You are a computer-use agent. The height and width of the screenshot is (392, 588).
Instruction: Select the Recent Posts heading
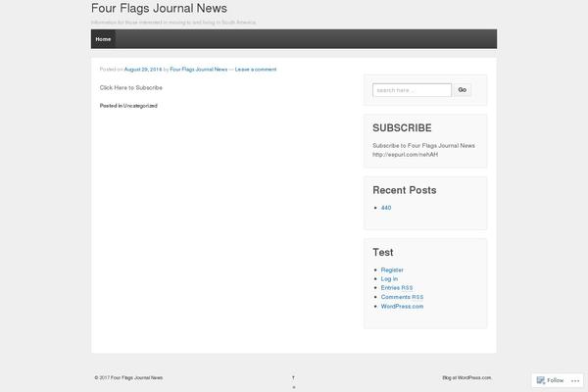click(x=404, y=190)
